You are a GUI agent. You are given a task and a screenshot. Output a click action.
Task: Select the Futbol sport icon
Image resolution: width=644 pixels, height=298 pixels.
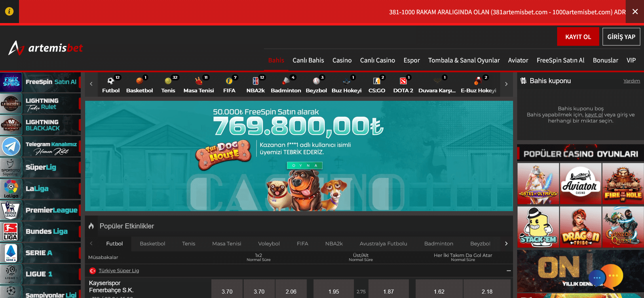111,81
